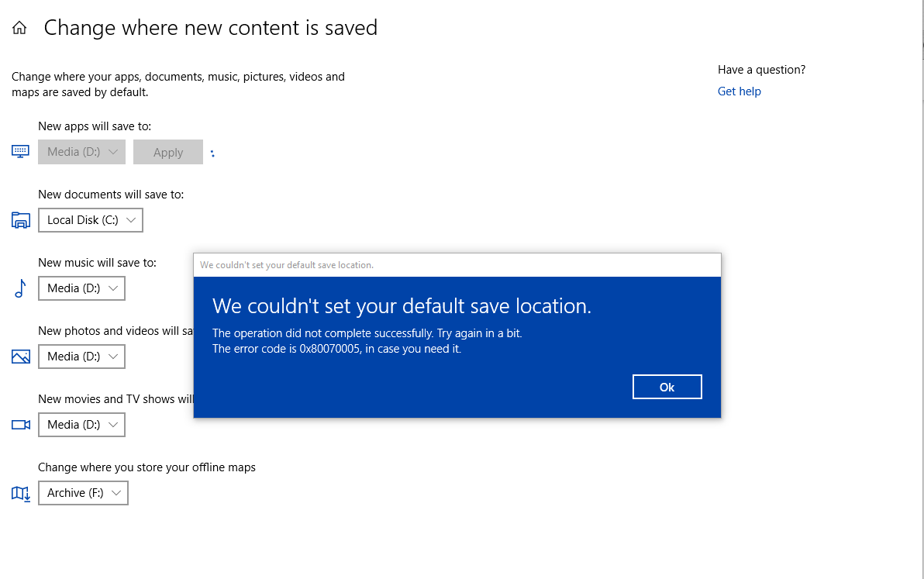Click the documents folder icon
Image resolution: width=924 pixels, height=579 pixels.
[x=21, y=220]
